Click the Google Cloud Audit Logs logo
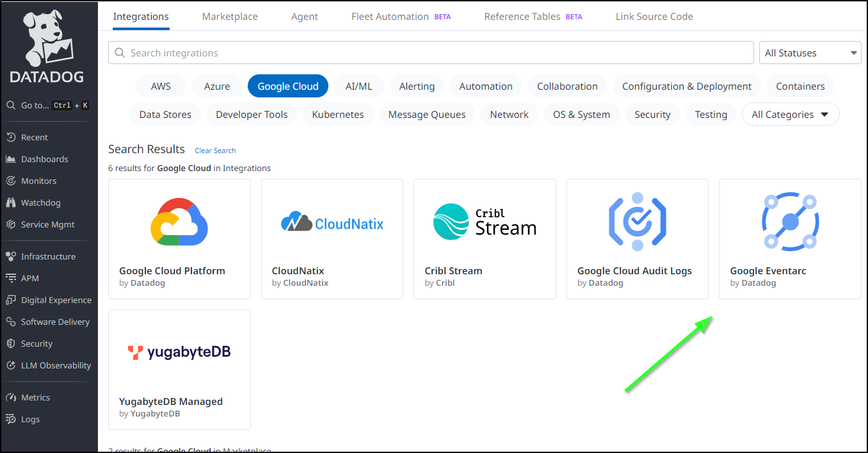The image size is (868, 453). pos(637,222)
